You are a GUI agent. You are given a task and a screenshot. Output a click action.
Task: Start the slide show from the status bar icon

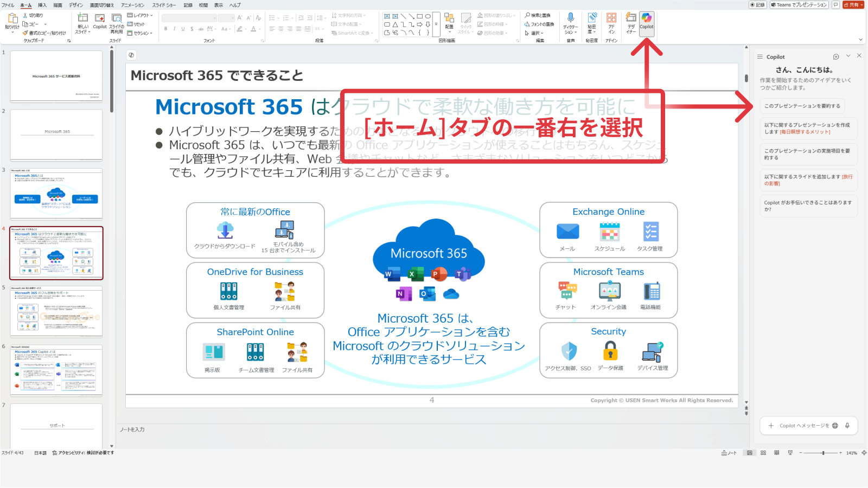click(x=790, y=453)
